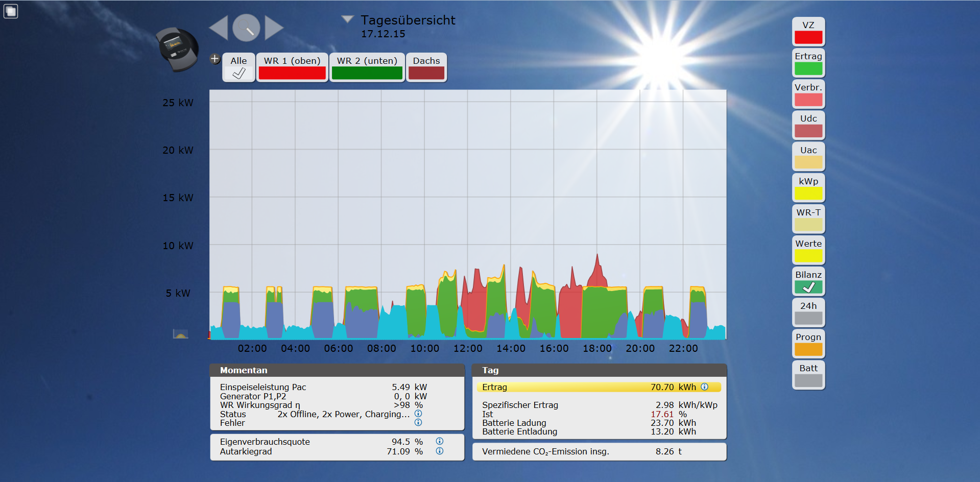Toggle the Verbr. consumption curve
Screen dimensions: 980x482
pos(808,94)
